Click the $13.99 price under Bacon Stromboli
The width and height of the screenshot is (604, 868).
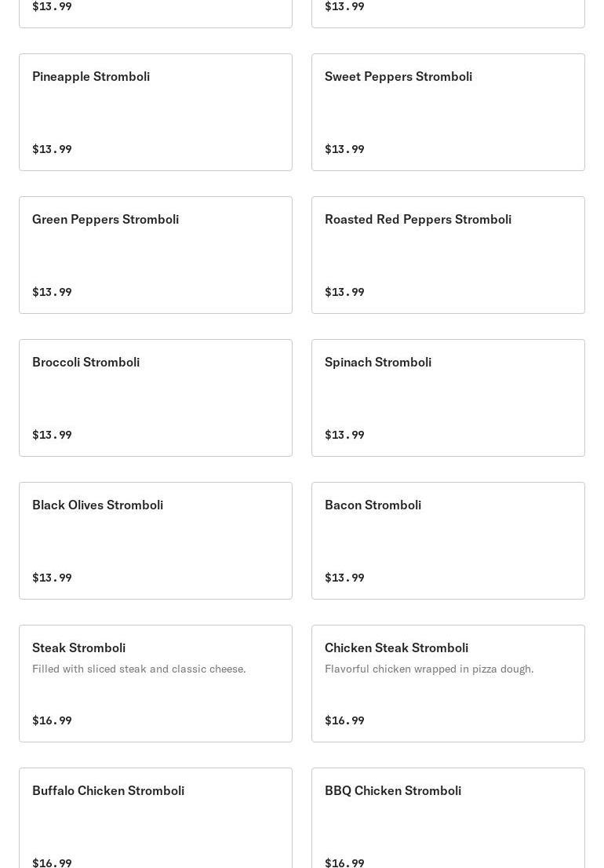(344, 578)
